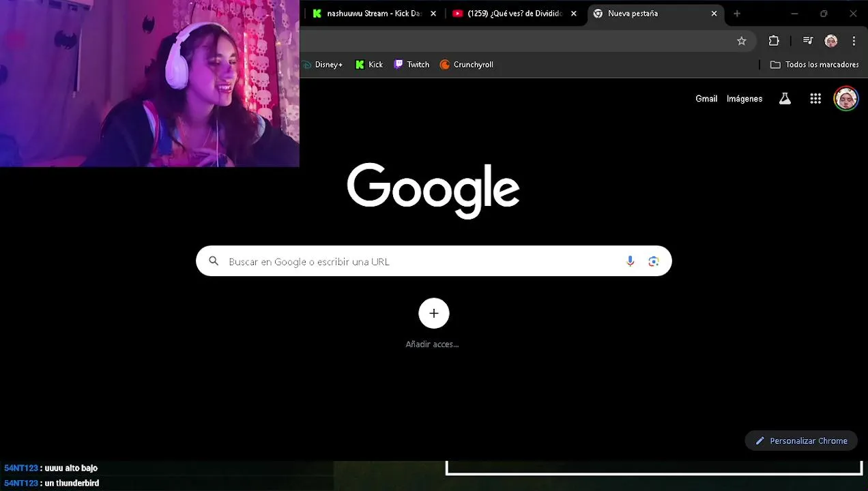
Task: Click the magnifier icon in search box
Action: (x=214, y=261)
